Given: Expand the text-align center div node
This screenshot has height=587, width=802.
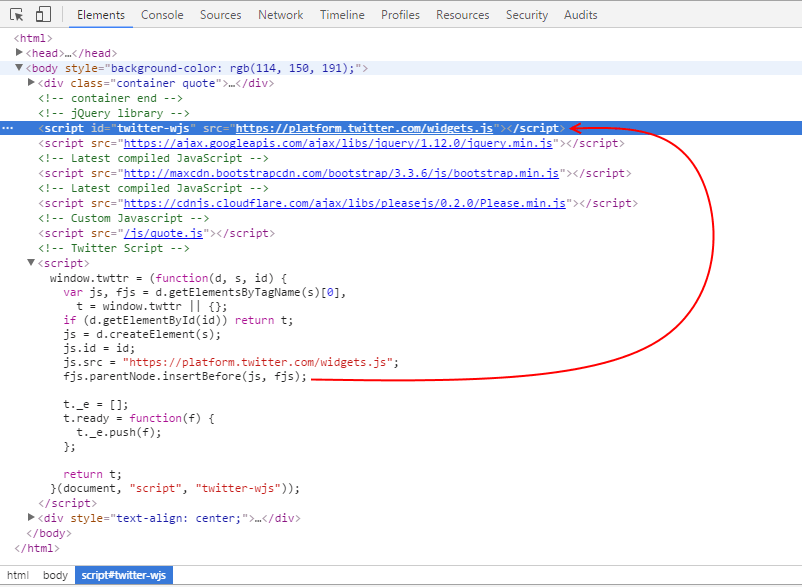Looking at the screenshot, I should click(32, 519).
